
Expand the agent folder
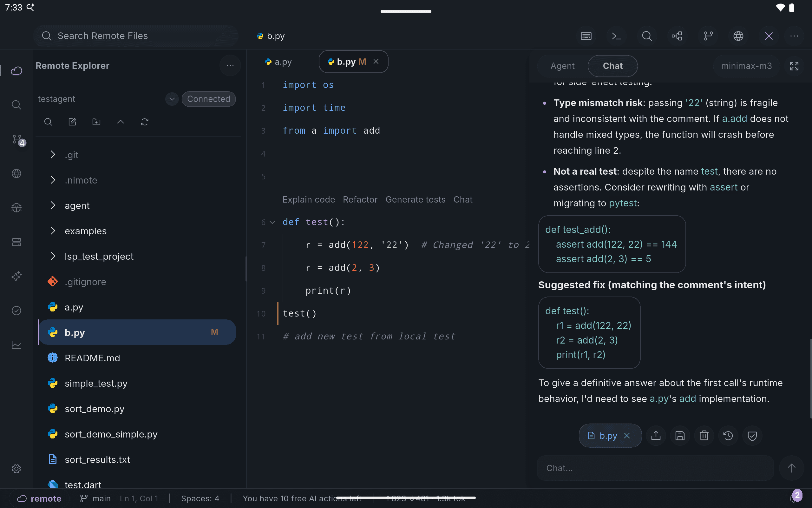coord(53,205)
